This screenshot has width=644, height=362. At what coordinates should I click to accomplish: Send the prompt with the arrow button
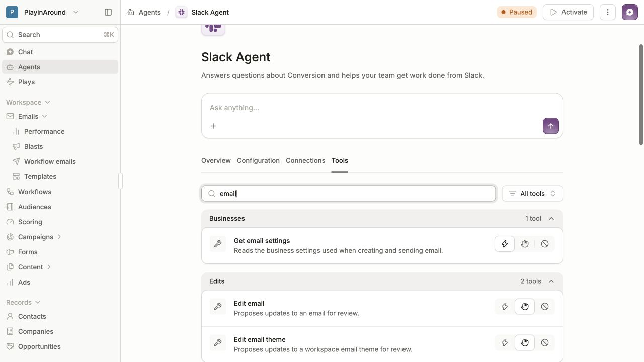(x=551, y=126)
